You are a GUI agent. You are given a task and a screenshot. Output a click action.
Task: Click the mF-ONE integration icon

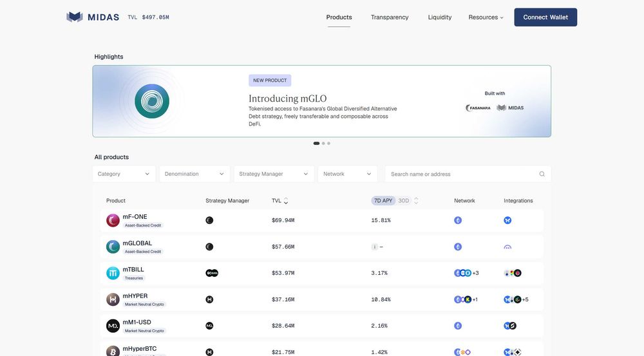pyautogui.click(x=507, y=221)
